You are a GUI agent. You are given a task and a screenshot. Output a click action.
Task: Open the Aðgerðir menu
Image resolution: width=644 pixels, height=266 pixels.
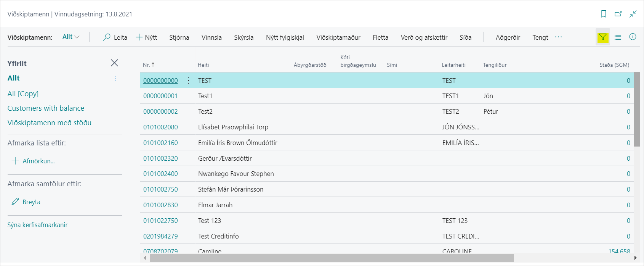click(x=508, y=37)
